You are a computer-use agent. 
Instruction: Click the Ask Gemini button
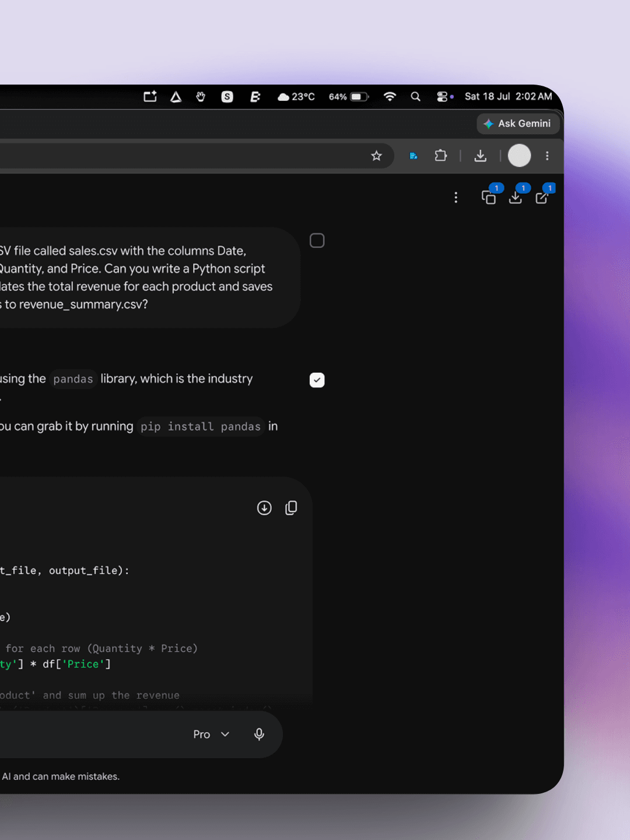tap(518, 124)
